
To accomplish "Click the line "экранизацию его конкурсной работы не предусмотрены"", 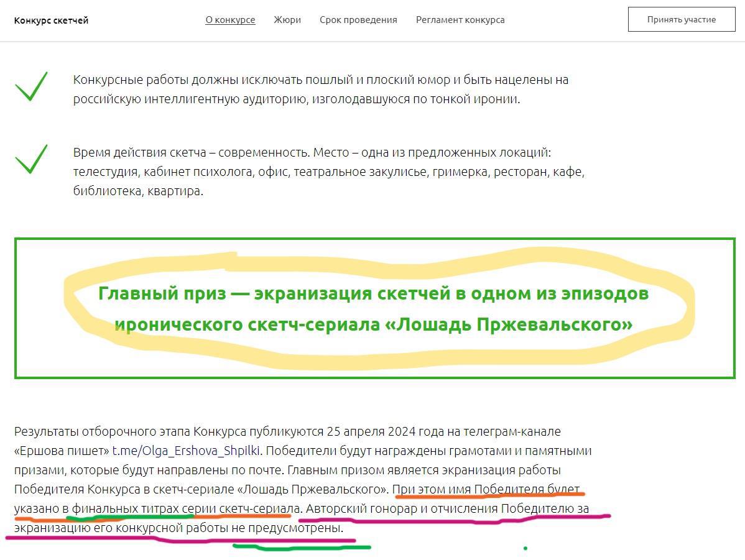I will point(178,528).
